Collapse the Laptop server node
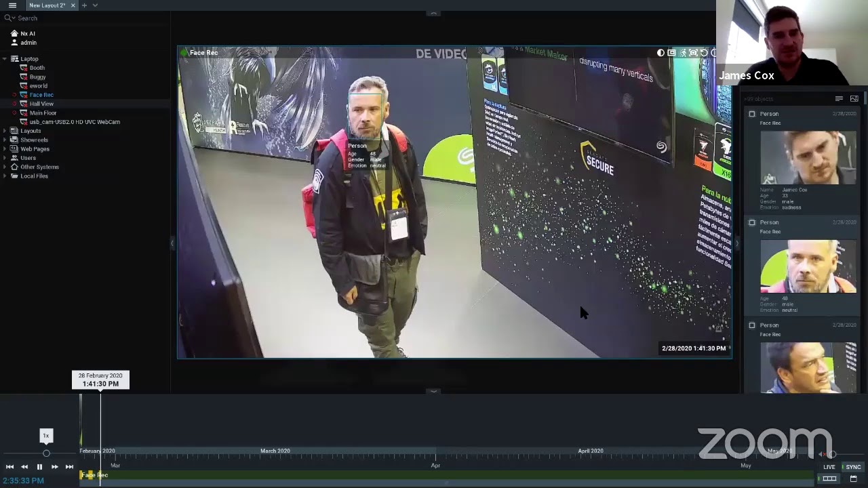Viewport: 868px width, 488px height. (x=5, y=59)
